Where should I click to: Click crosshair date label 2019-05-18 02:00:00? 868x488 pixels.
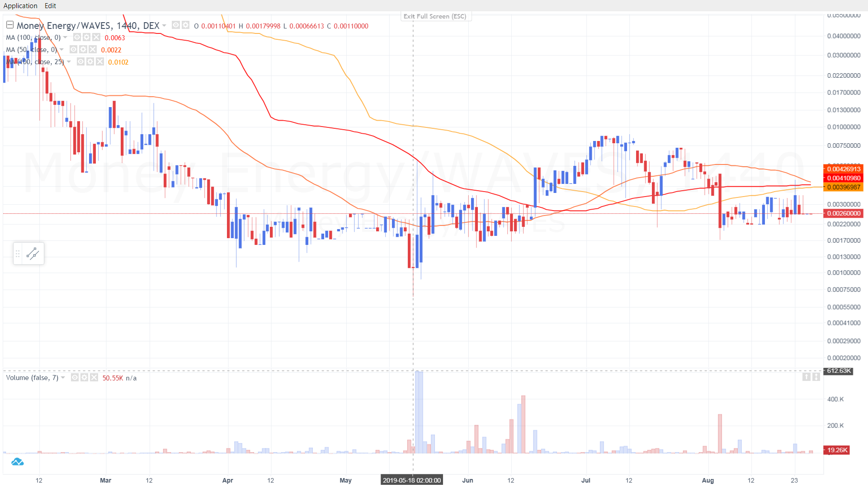click(412, 480)
